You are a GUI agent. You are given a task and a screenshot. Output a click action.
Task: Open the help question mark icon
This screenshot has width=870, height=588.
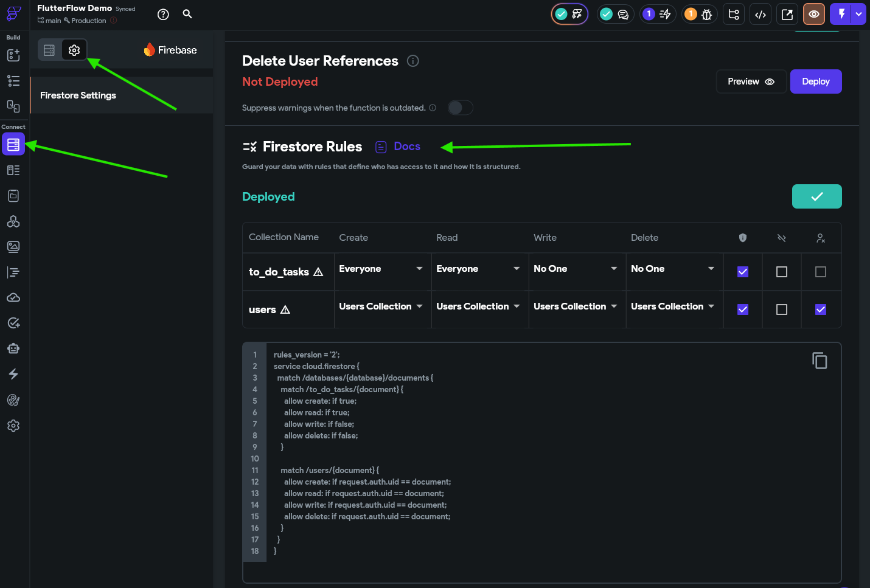point(163,15)
